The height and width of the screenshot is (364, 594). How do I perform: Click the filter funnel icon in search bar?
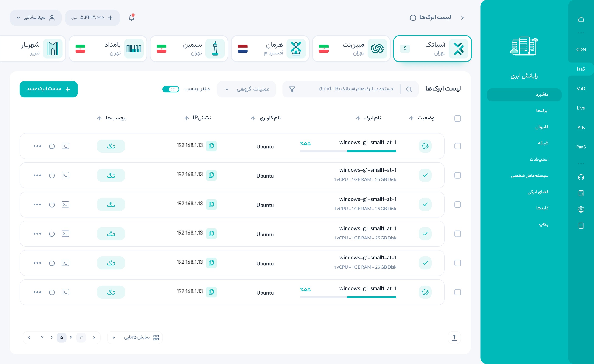click(x=292, y=89)
